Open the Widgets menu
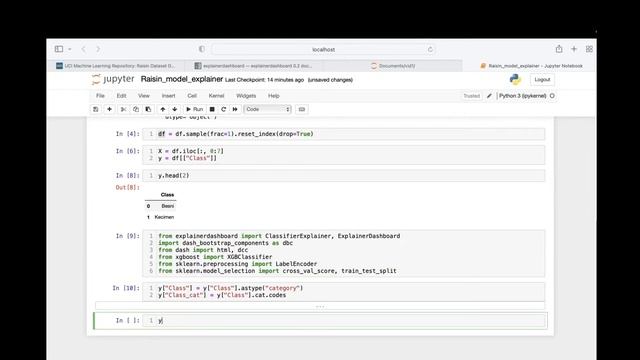The height and width of the screenshot is (360, 640). [246, 96]
